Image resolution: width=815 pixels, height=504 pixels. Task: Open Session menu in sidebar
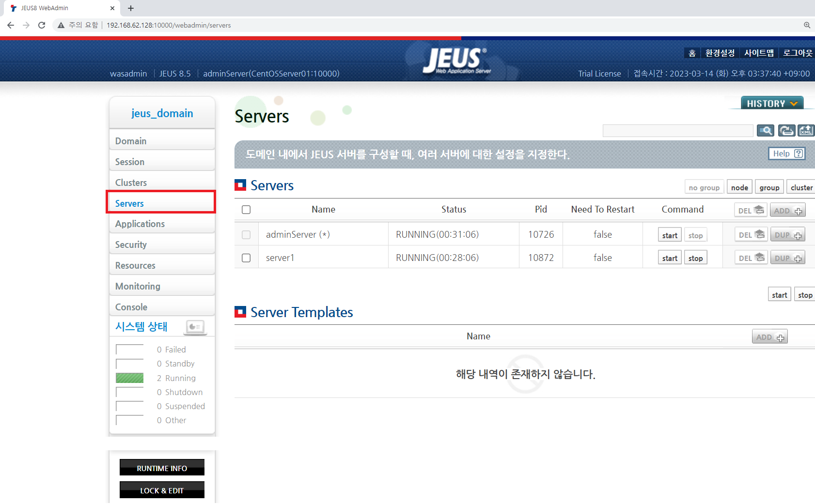tap(162, 162)
